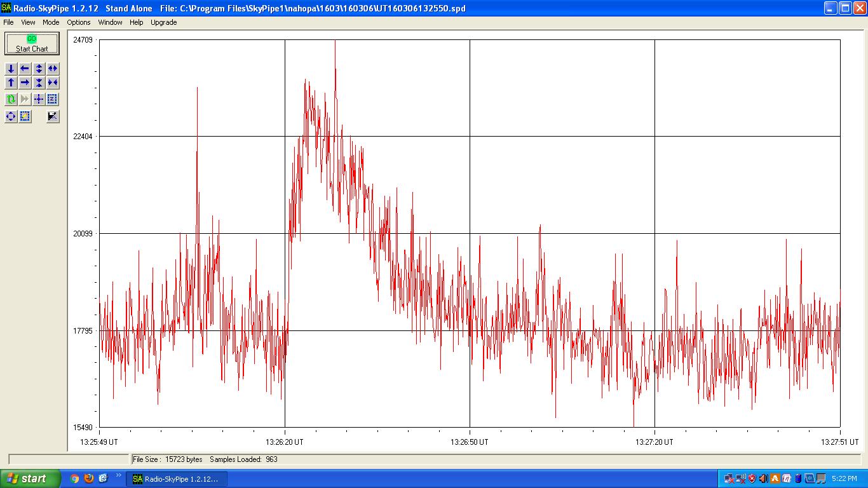
Task: Expand the horizontal scale with outward left-right arrows
Action: pyautogui.click(x=53, y=69)
